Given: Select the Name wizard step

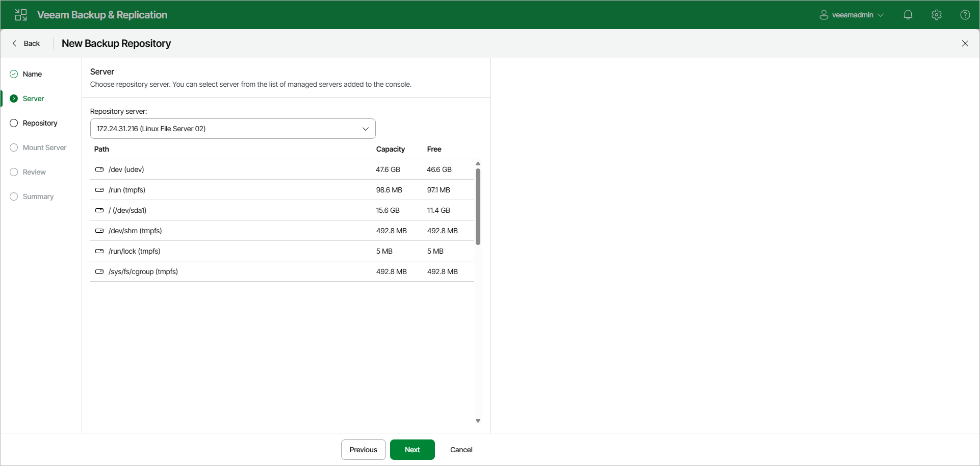Looking at the screenshot, I should 32,74.
